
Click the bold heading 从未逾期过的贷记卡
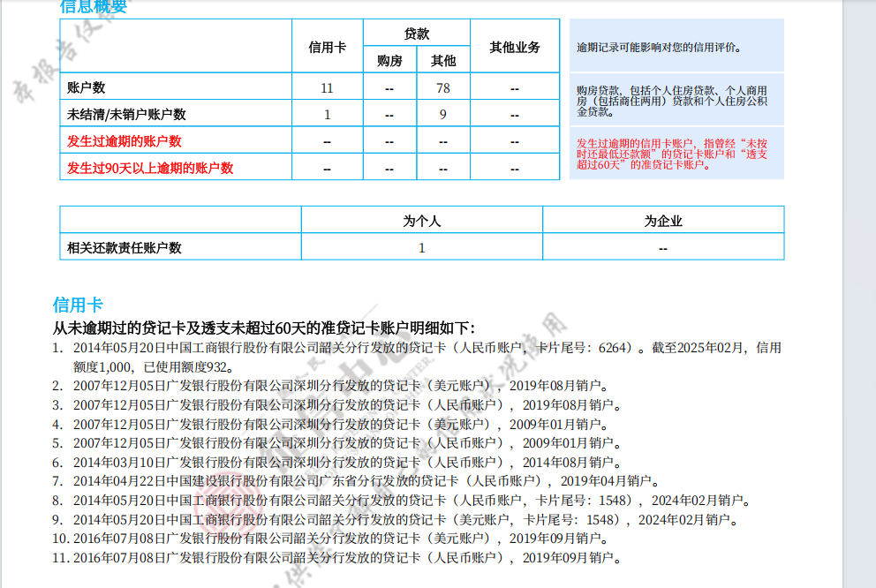coord(263,328)
